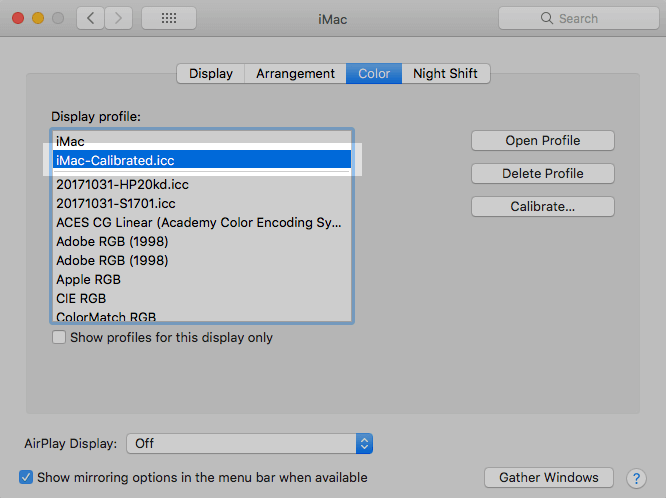The height and width of the screenshot is (498, 666).
Task: Click the Gather Windows button
Action: point(549,478)
